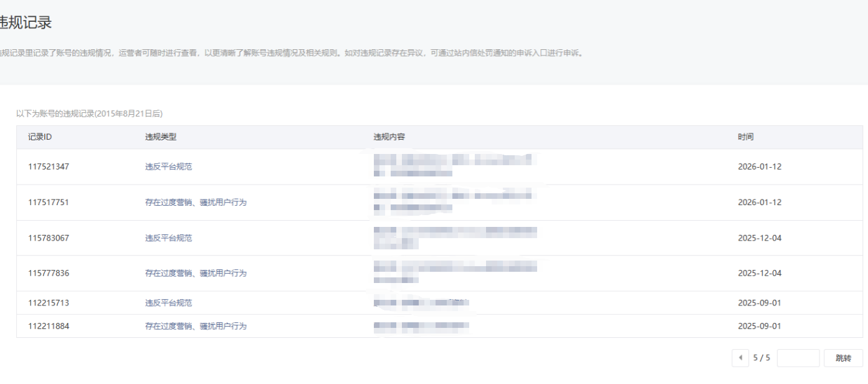
Task: Open 存在过度营销 link for record 117517751
Action: [x=196, y=202]
